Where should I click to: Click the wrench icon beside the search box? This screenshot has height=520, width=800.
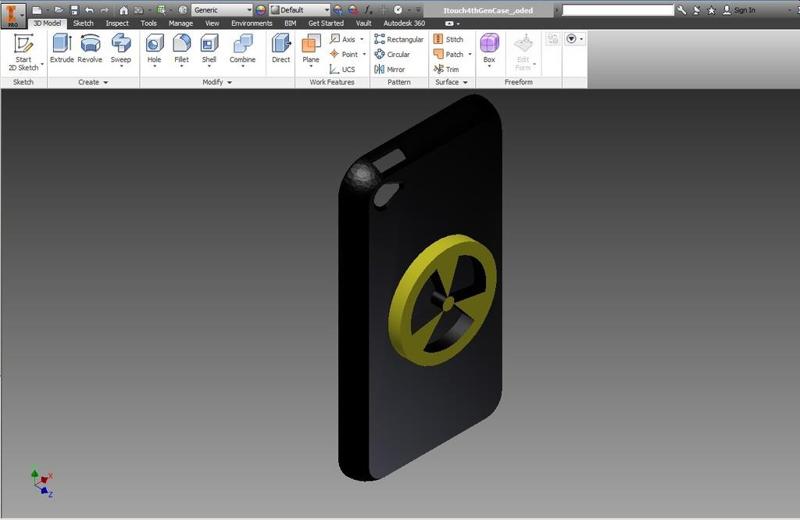point(682,10)
